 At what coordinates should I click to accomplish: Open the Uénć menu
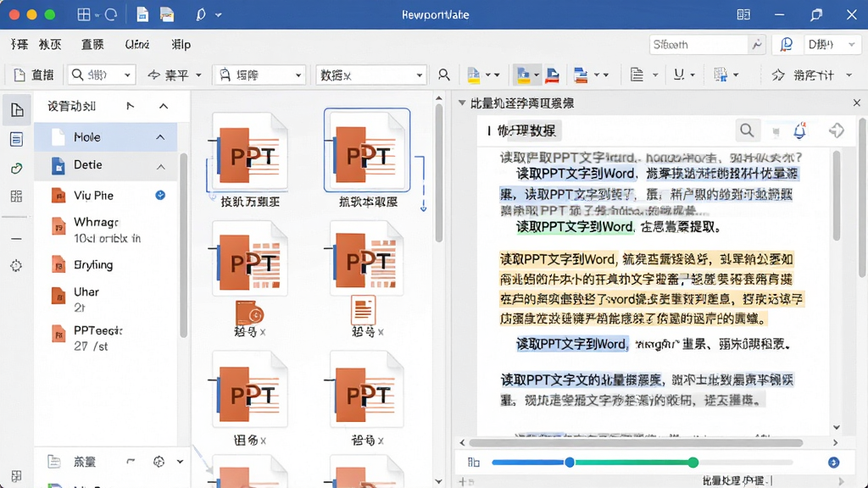(x=136, y=44)
